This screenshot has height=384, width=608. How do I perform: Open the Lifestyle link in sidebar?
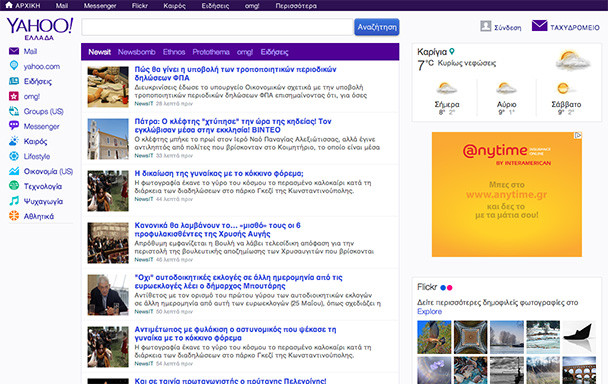(37, 157)
